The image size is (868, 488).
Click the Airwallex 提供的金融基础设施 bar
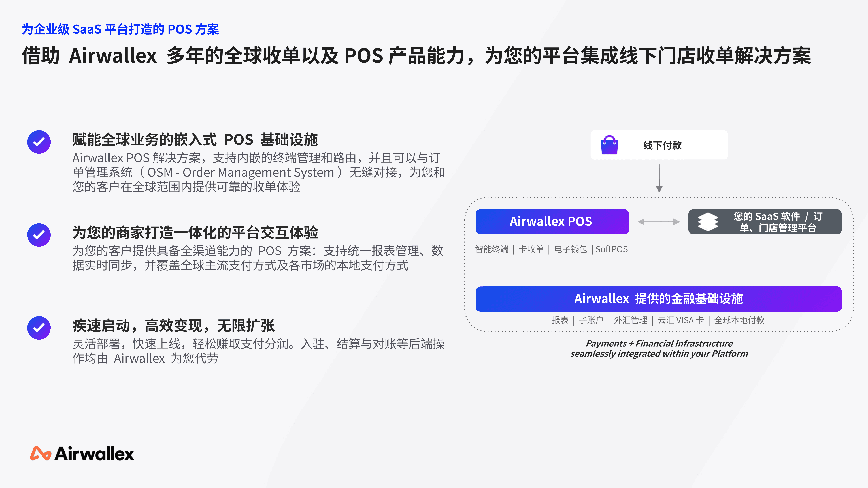(658, 299)
